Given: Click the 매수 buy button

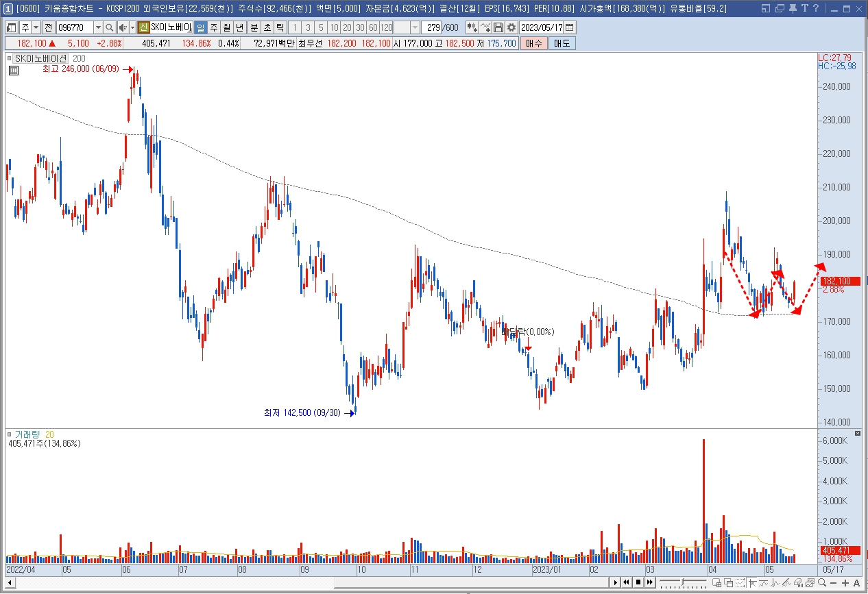Looking at the screenshot, I should point(534,43).
